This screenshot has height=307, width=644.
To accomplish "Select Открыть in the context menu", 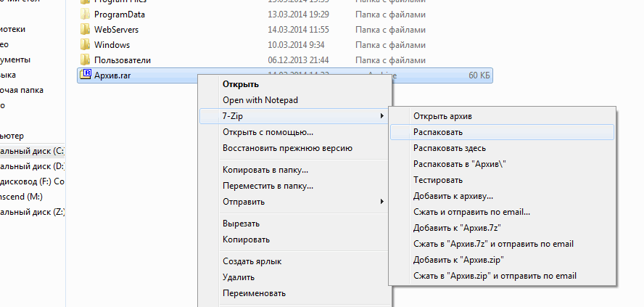I will 241,84.
